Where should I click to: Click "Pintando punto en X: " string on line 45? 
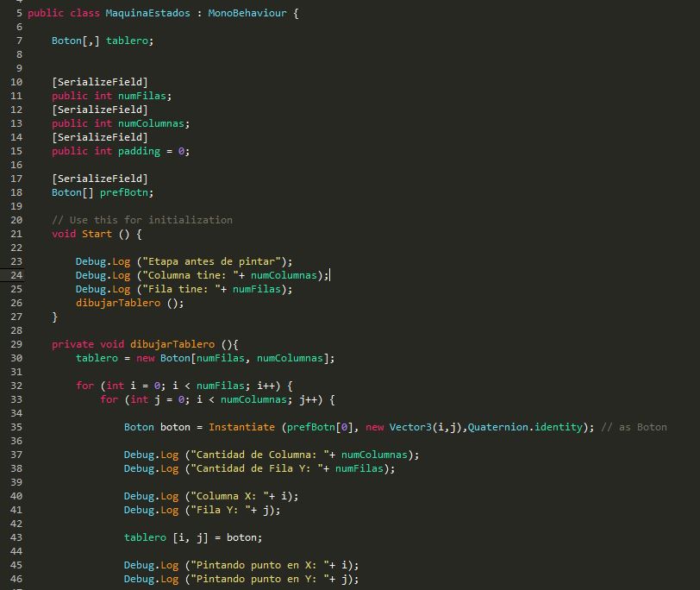259,566
